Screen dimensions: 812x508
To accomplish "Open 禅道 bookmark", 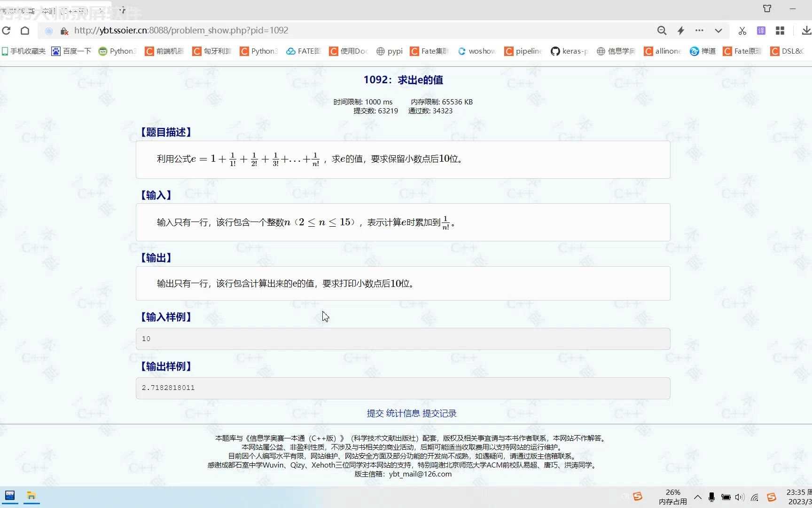I will 703,51.
